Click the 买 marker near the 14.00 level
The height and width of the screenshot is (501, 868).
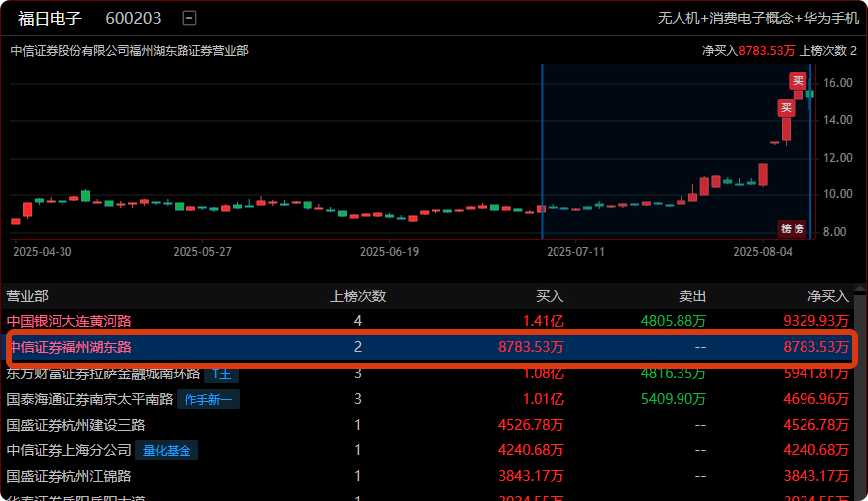786,108
